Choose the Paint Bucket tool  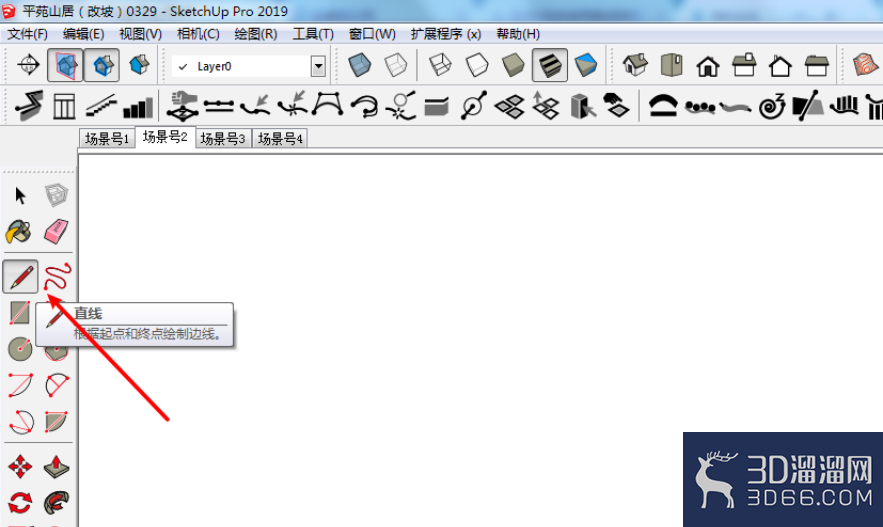(x=19, y=231)
